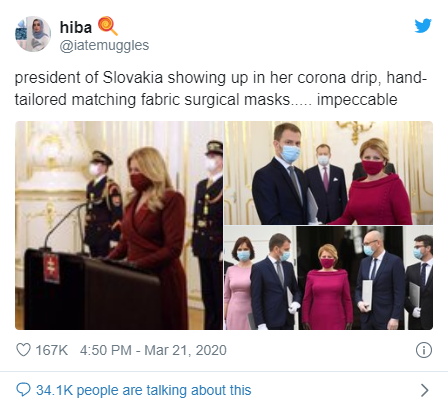
Task: Click the 167K likes count
Action: pyautogui.click(x=52, y=350)
